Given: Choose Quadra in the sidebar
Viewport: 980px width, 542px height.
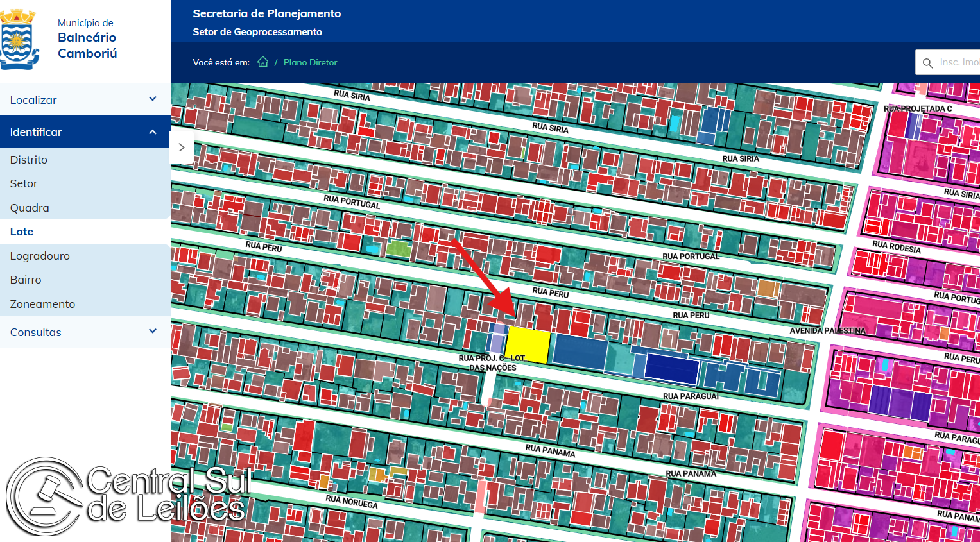Looking at the screenshot, I should tap(30, 208).
